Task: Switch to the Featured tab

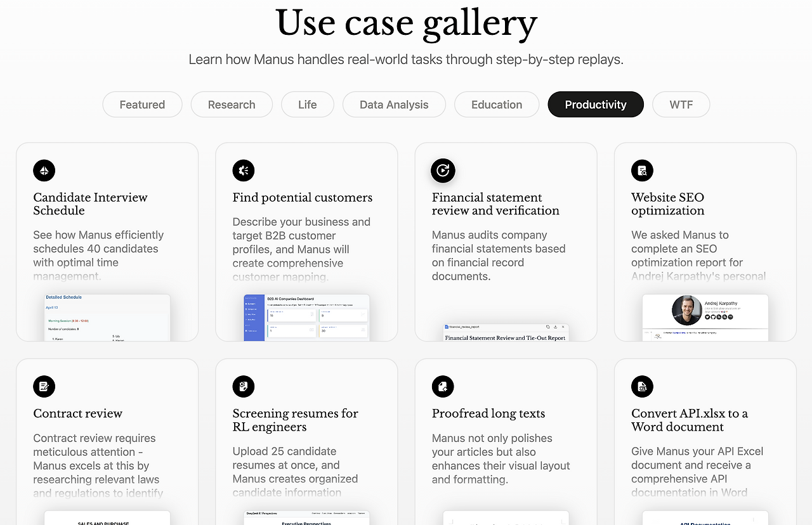Action: 142,105
